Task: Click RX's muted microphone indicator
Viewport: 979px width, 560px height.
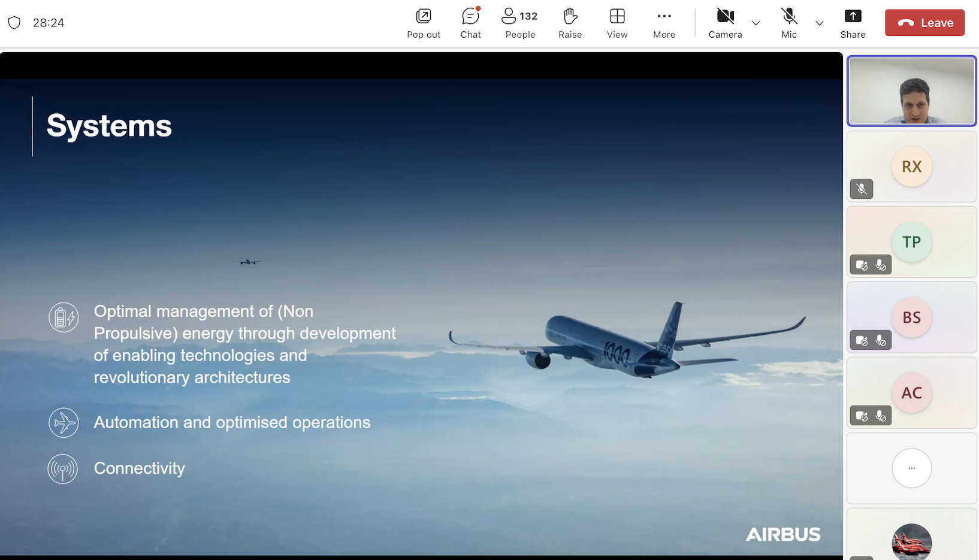Action: click(862, 189)
